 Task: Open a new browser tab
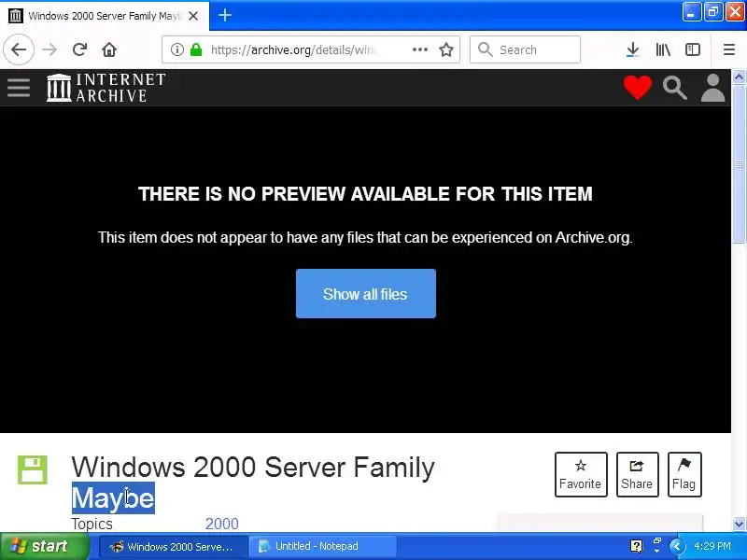[225, 15]
